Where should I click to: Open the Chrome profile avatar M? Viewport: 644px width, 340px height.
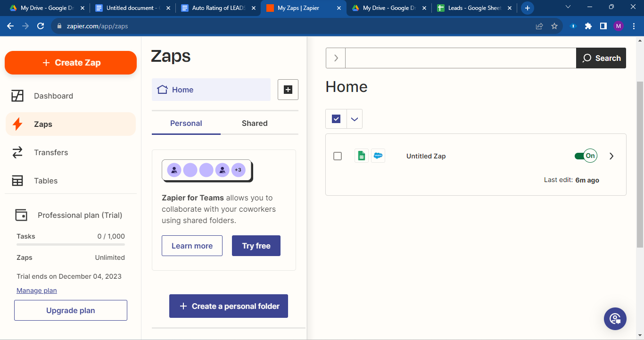619,26
